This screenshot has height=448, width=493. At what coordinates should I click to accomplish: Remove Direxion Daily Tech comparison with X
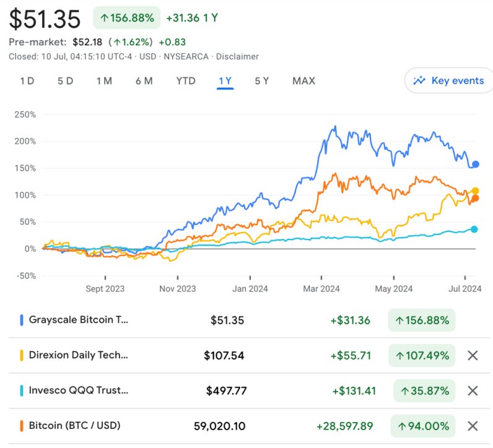coord(473,356)
